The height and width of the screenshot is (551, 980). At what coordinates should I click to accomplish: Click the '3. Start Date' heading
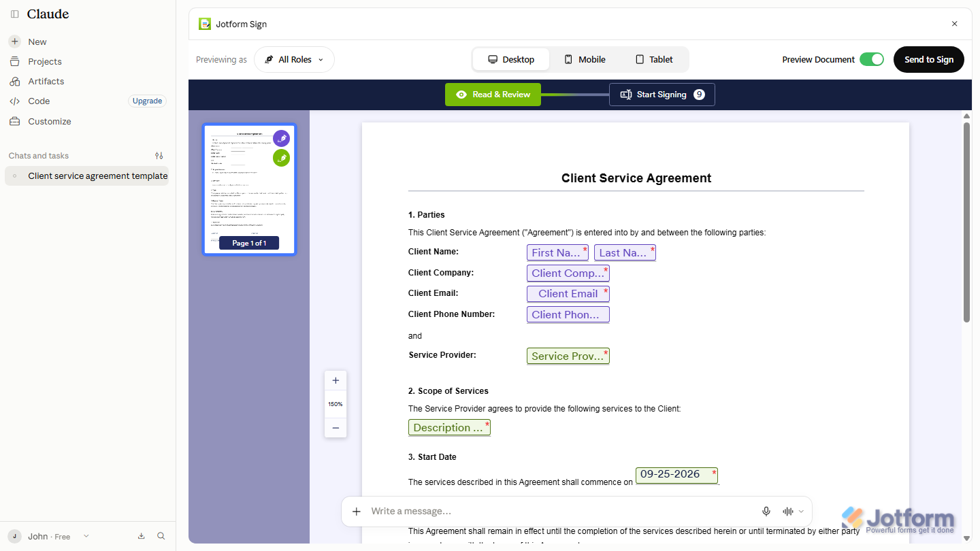click(x=432, y=457)
